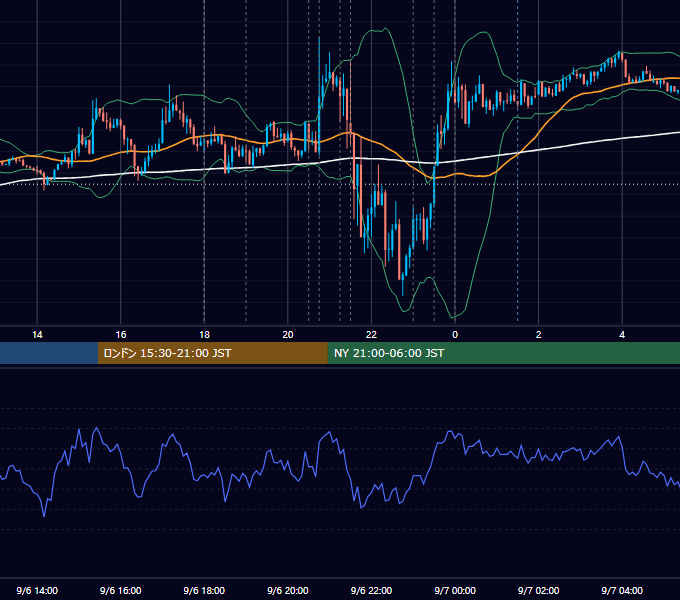The height and width of the screenshot is (600, 680).
Task: Click the 2 hour label on price chart axis
Action: pos(539,335)
